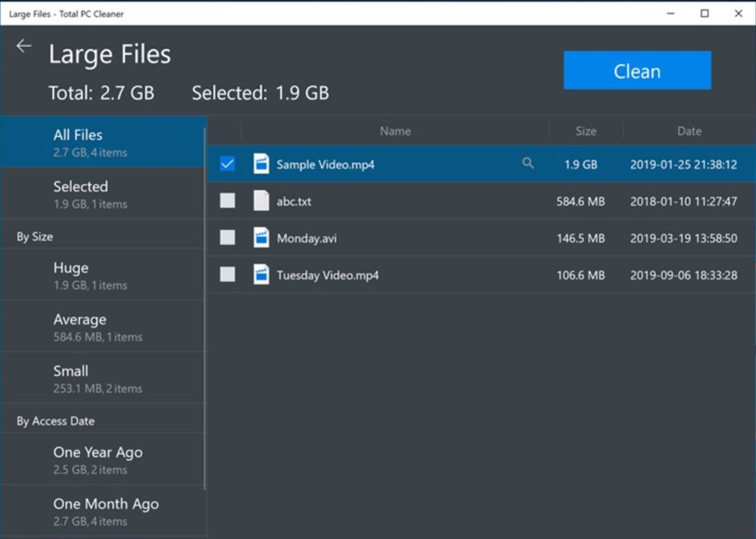Click the Monday.avi video file icon

tap(261, 238)
